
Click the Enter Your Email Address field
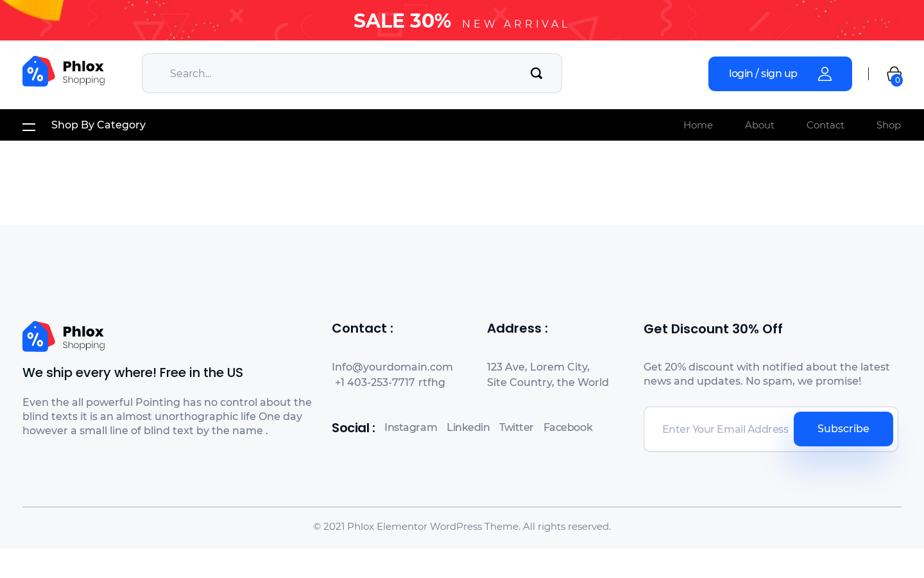pos(724,429)
